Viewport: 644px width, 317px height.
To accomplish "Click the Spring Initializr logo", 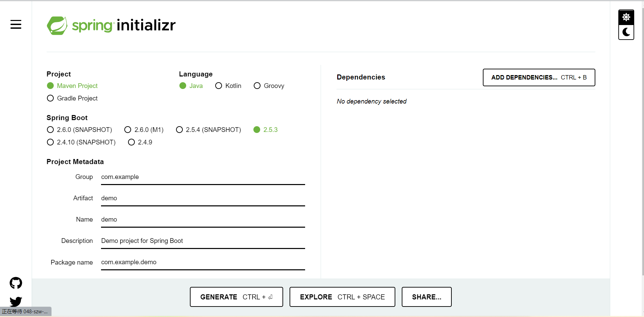I will pos(111,25).
